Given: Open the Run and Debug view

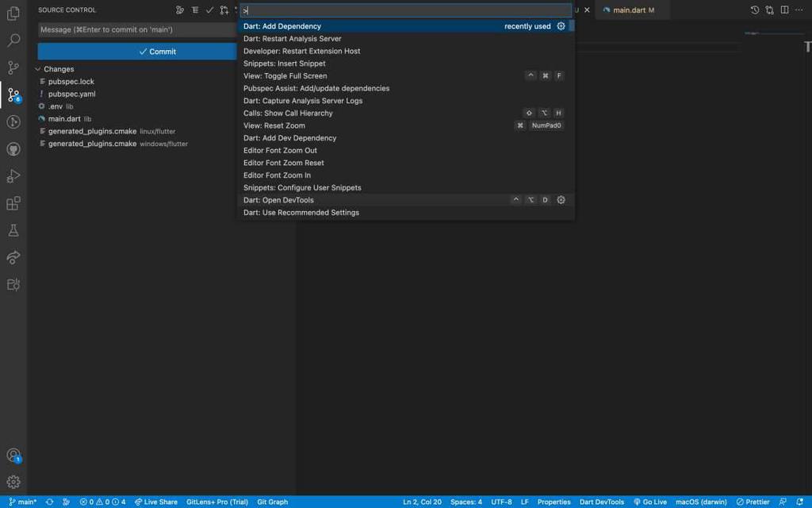Looking at the screenshot, I should tap(13, 176).
